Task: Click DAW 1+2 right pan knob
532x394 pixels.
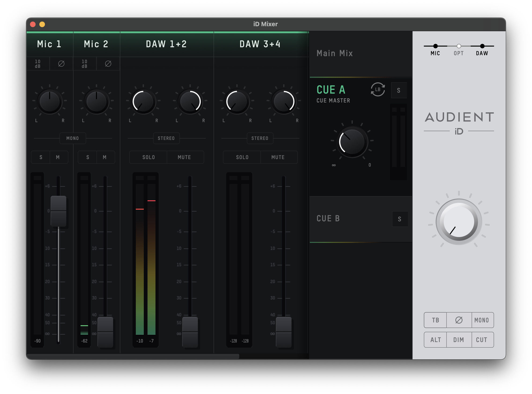Action: pyautogui.click(x=190, y=102)
